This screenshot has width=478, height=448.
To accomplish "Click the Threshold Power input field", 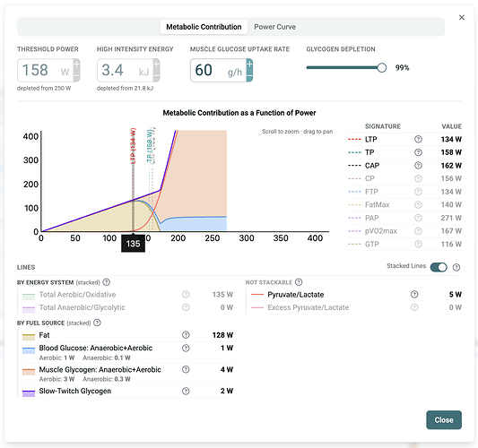I will [x=45, y=71].
